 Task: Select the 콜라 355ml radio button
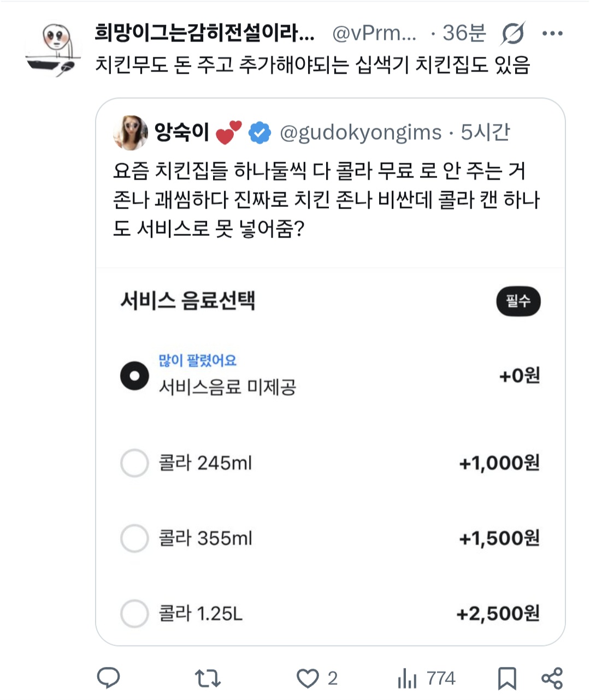(x=134, y=538)
